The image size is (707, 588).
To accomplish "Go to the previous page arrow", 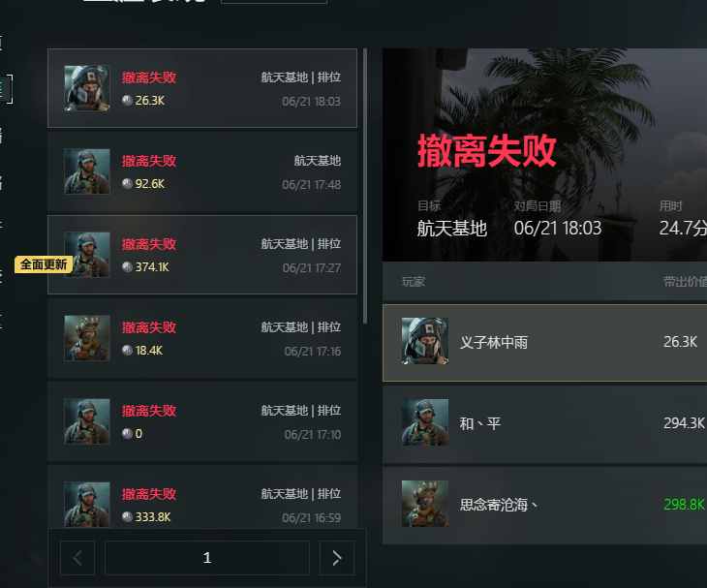I will pos(77,558).
